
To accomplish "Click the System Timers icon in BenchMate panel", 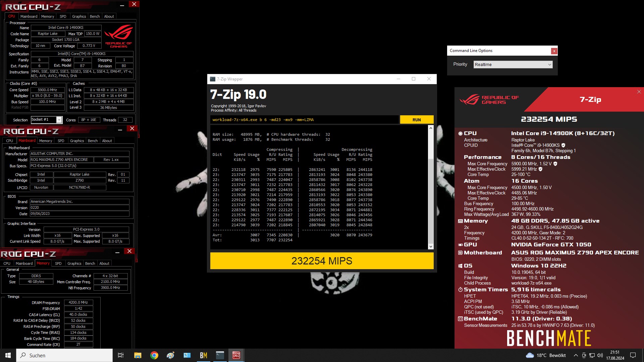I will [x=460, y=290].
